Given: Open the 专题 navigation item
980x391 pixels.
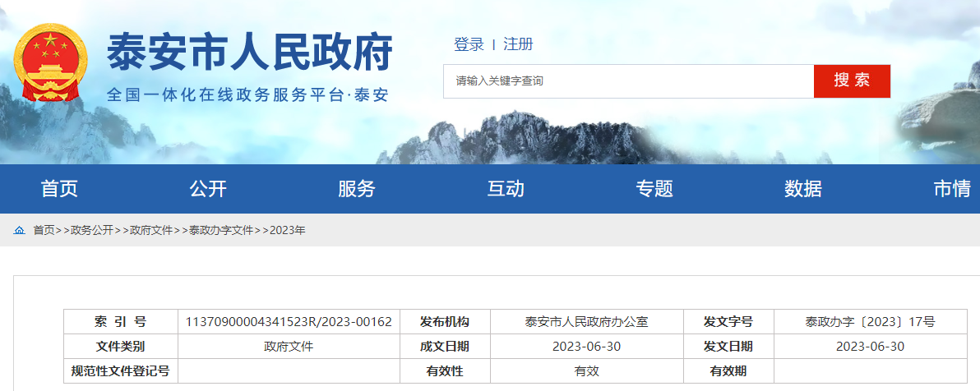Looking at the screenshot, I should click(x=654, y=189).
